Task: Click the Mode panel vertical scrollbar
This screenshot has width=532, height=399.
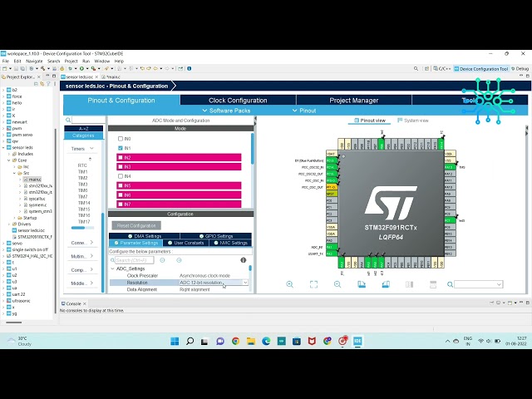Action: point(252,150)
